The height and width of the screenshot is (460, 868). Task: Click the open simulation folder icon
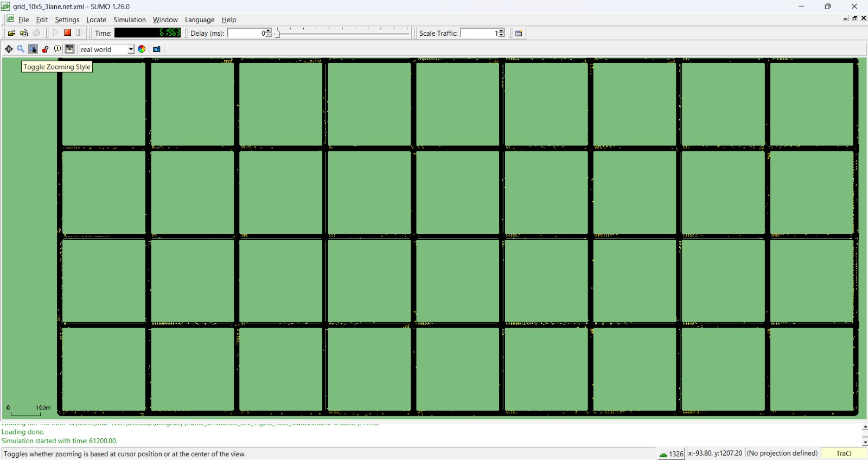click(x=11, y=33)
